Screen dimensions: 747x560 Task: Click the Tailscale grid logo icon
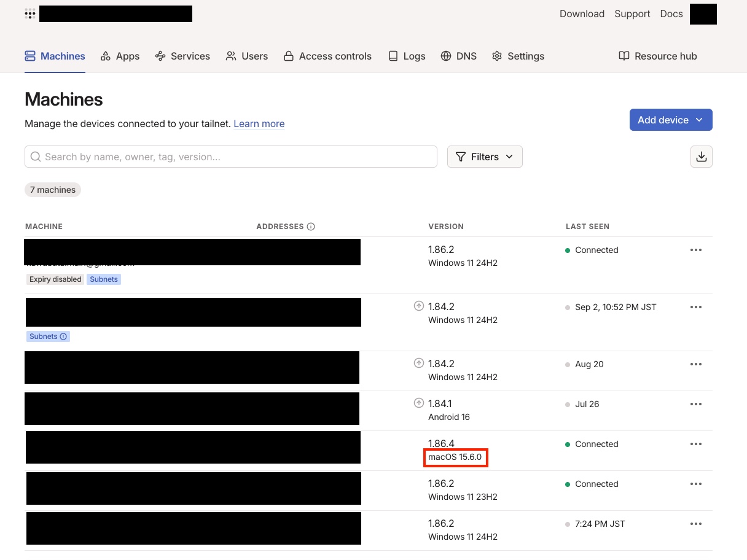tap(29, 14)
